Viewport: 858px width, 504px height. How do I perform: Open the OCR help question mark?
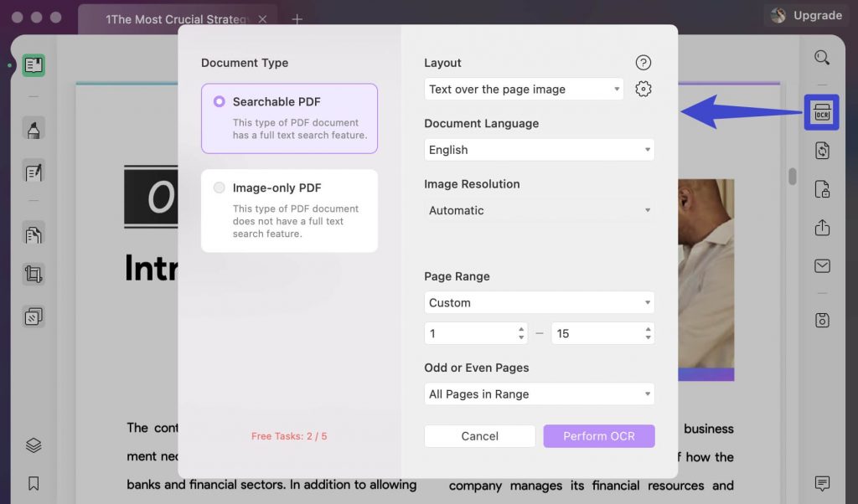(643, 62)
